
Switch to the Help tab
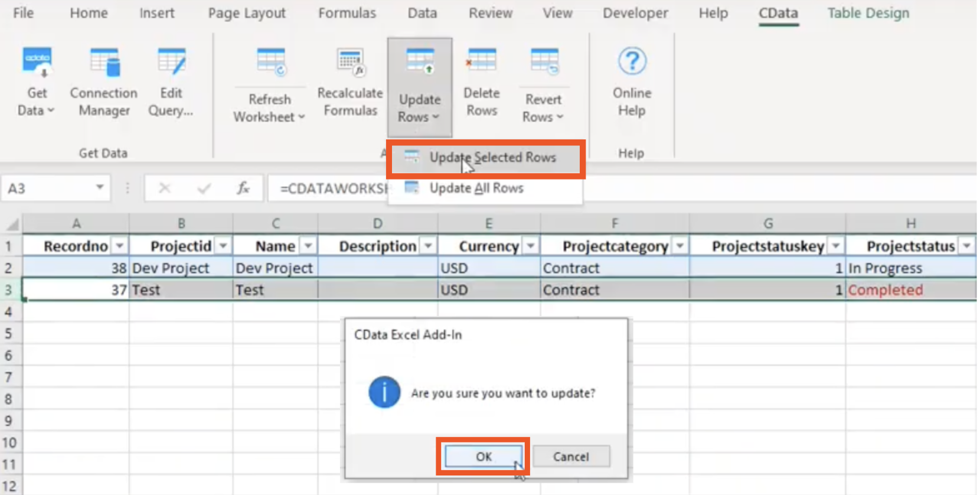(x=713, y=13)
